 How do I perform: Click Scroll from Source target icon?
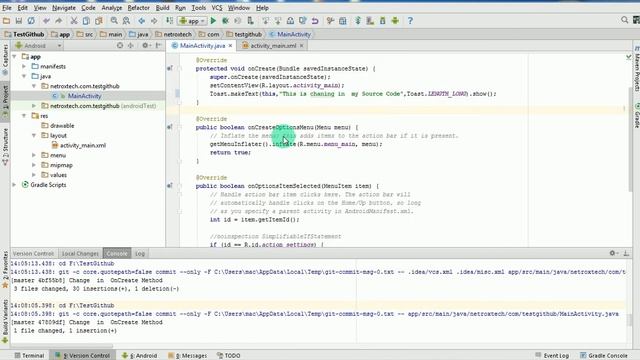[120, 46]
